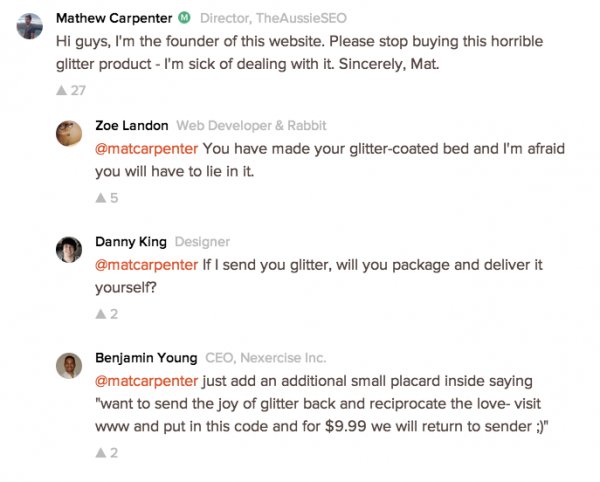Click the Zoe Landon name link

[x=132, y=125]
